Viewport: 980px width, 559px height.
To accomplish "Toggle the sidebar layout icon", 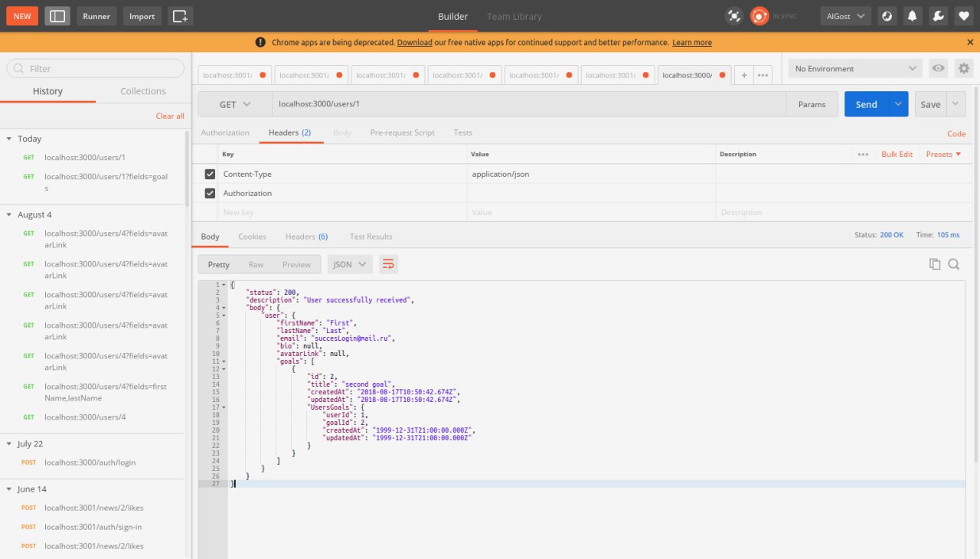I will 57,16.
